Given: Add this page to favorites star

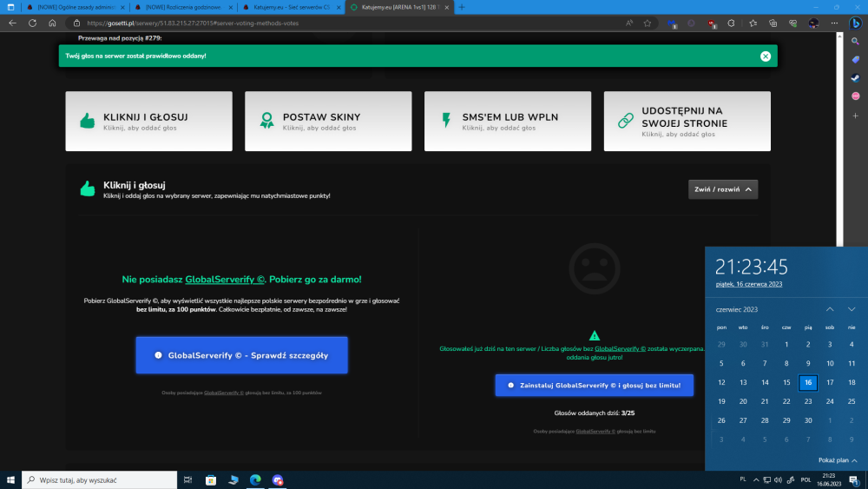Looking at the screenshot, I should [x=648, y=23].
